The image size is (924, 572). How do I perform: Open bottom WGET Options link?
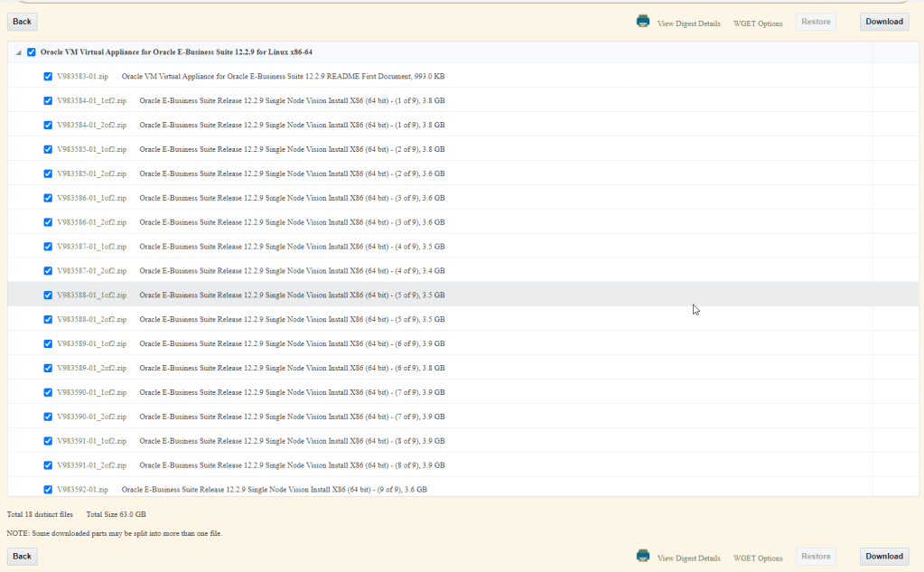(x=758, y=558)
